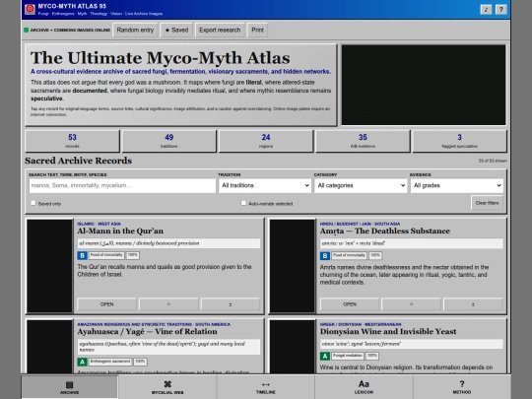Click the hero image plate panel
This screenshot has width=532, height=399.
pos(424,85)
